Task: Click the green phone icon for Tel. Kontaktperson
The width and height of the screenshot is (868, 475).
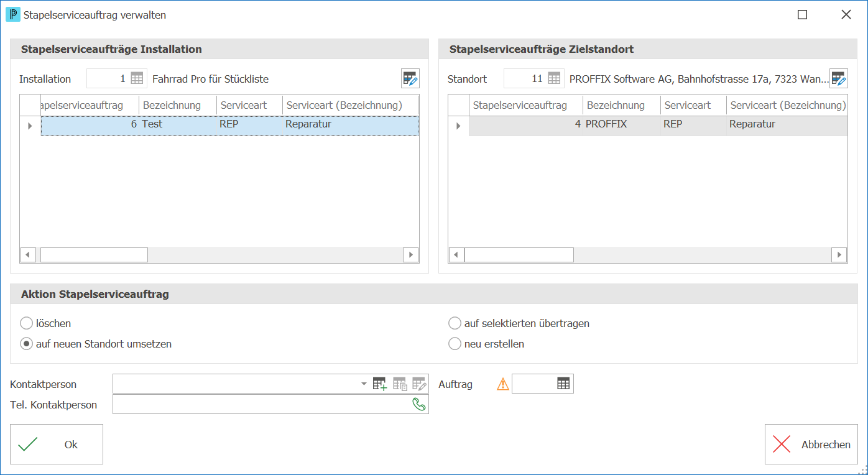Action: click(419, 405)
